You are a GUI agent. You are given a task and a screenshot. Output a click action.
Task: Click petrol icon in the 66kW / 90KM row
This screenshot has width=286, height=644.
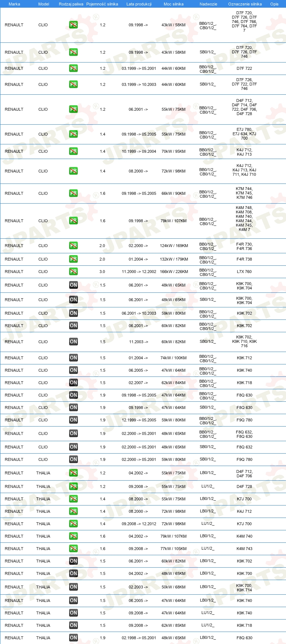click(74, 193)
